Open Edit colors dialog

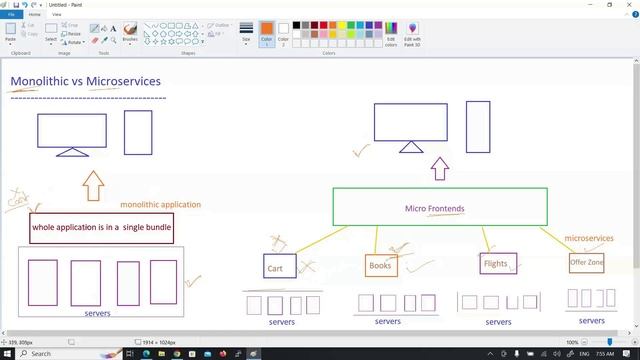pyautogui.click(x=391, y=34)
